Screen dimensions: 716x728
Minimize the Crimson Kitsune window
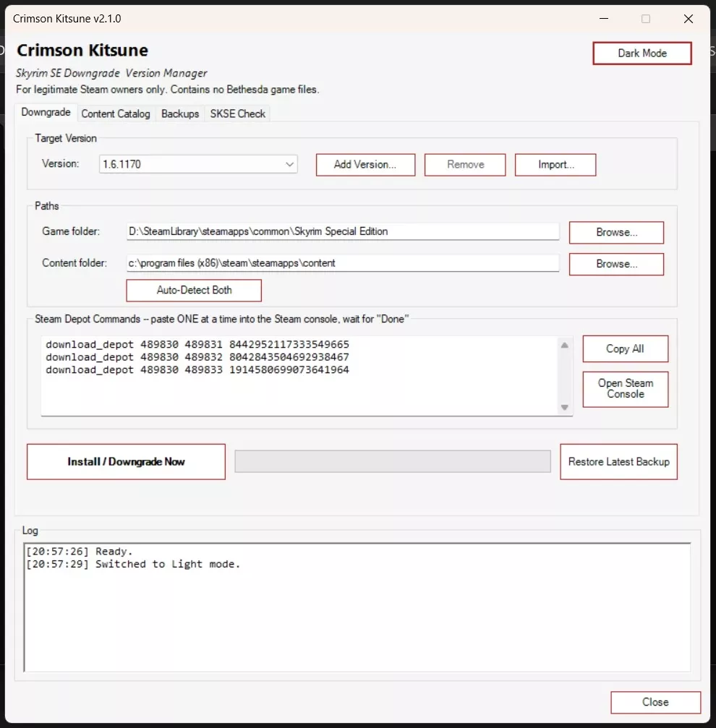[604, 19]
